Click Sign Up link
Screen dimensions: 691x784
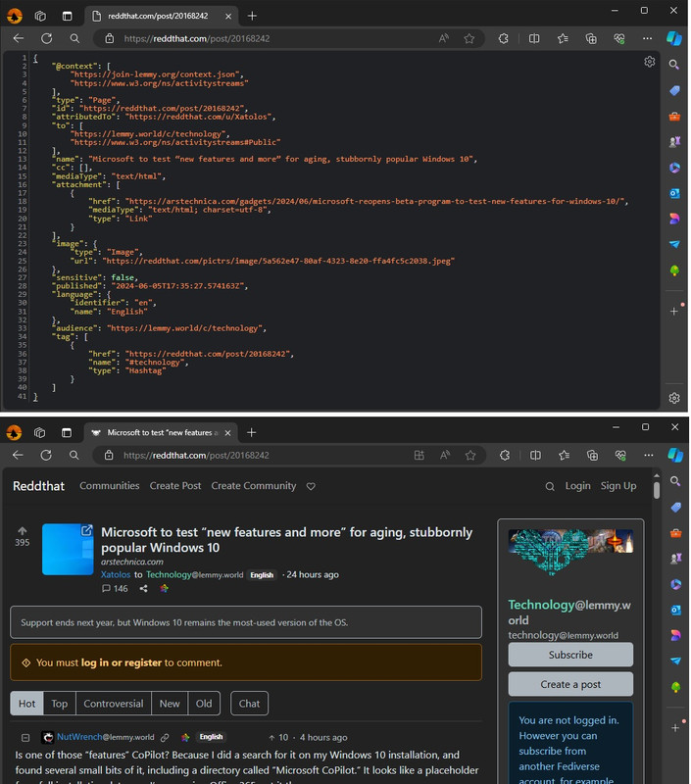point(618,486)
